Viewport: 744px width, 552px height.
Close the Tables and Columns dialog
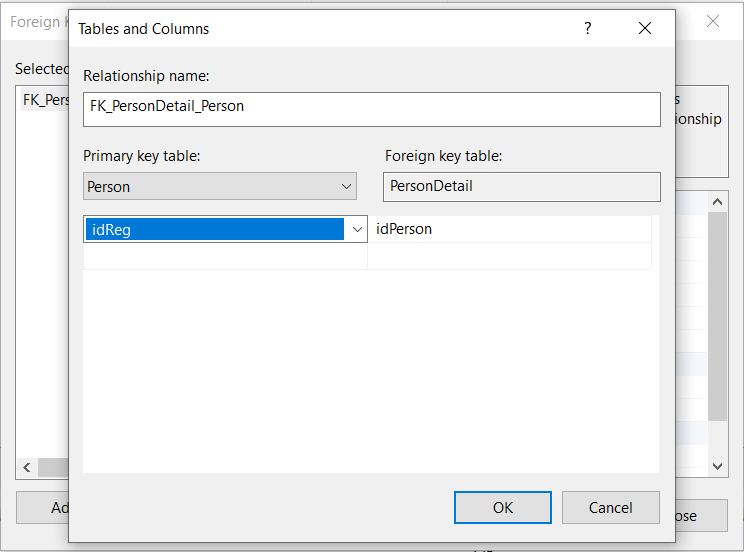coord(645,29)
